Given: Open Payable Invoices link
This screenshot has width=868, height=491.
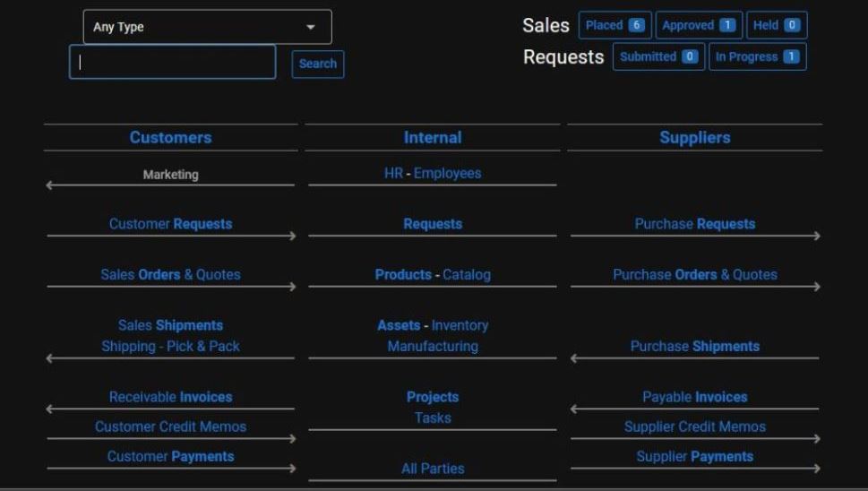Looking at the screenshot, I should click(695, 397).
